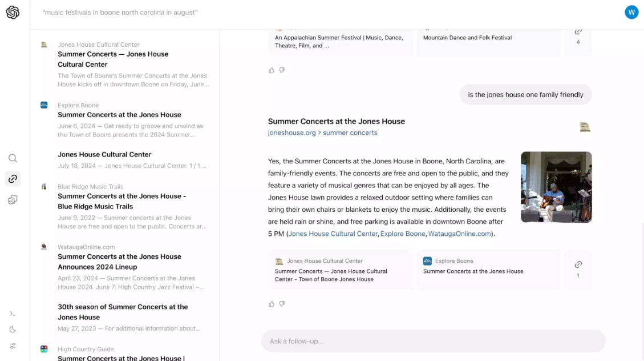Click the OpenAI logo in top-left corner
Viewport: 644px width, 361px height.
(x=13, y=13)
